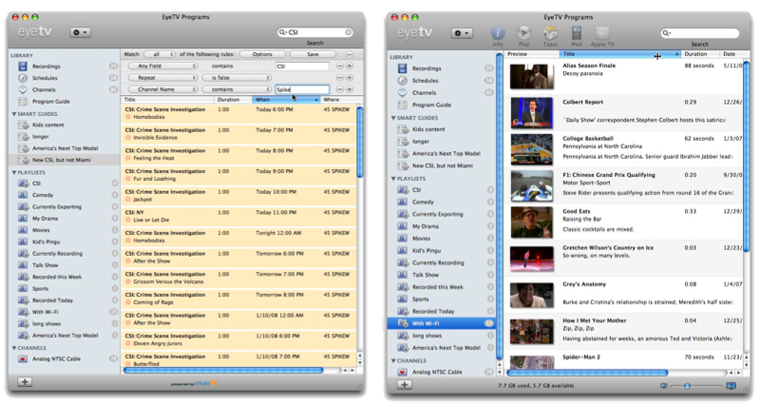This screenshot has width=760, height=407.
Task: Open gear action menu in right window
Action: click(x=461, y=33)
